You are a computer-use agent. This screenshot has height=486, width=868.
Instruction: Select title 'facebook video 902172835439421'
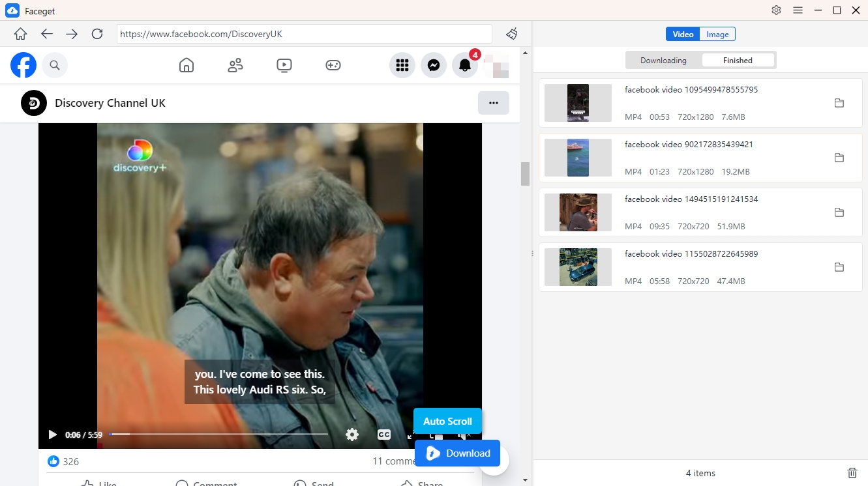point(689,145)
